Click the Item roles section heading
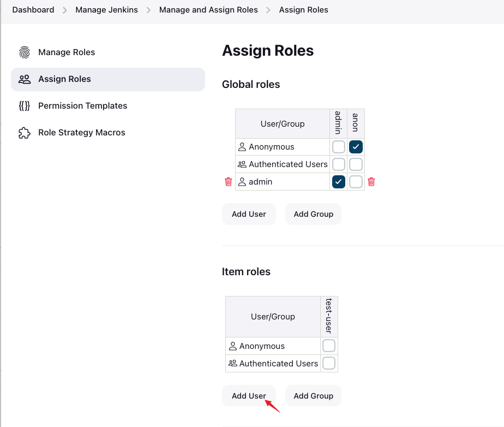 tap(246, 271)
